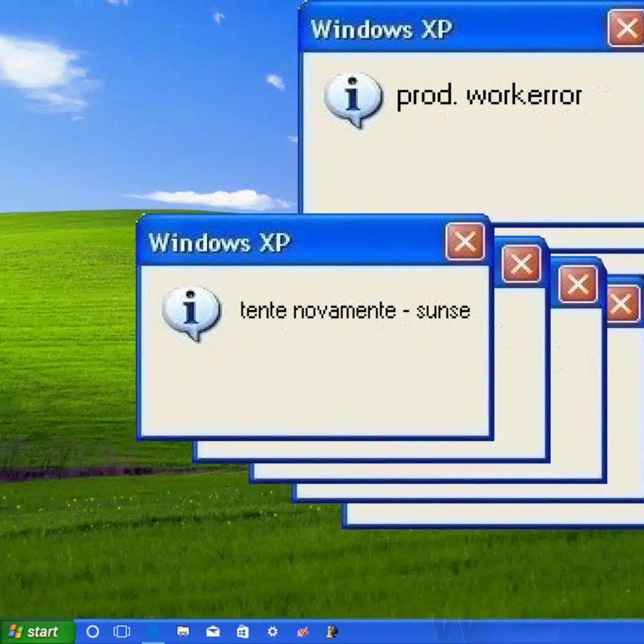The width and height of the screenshot is (644, 644).
Task: Open Microsoft Store taskbar icon
Action: point(243,631)
